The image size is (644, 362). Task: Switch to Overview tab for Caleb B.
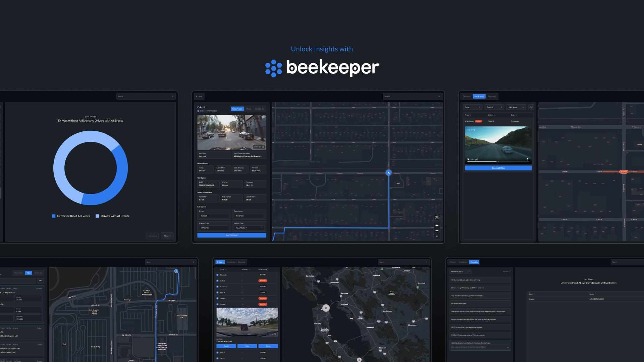click(237, 109)
